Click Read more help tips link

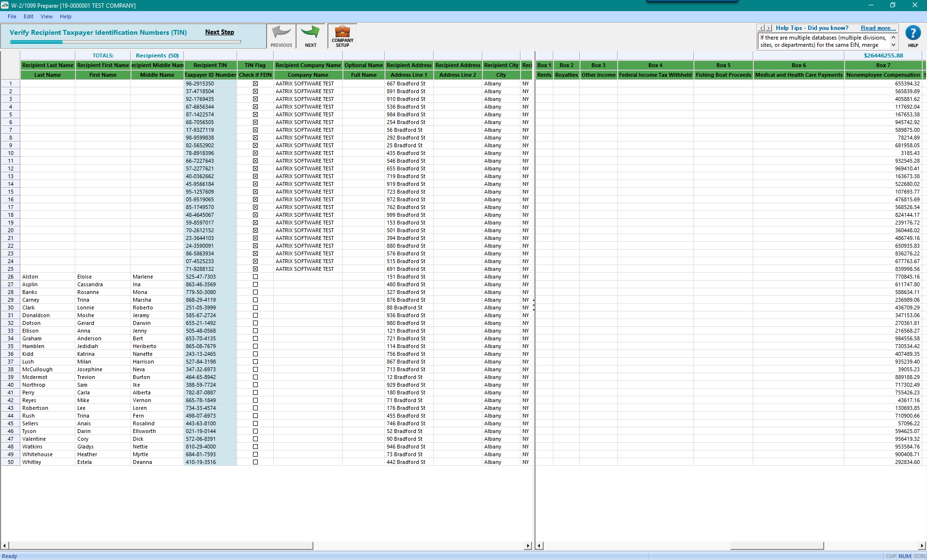(x=878, y=28)
